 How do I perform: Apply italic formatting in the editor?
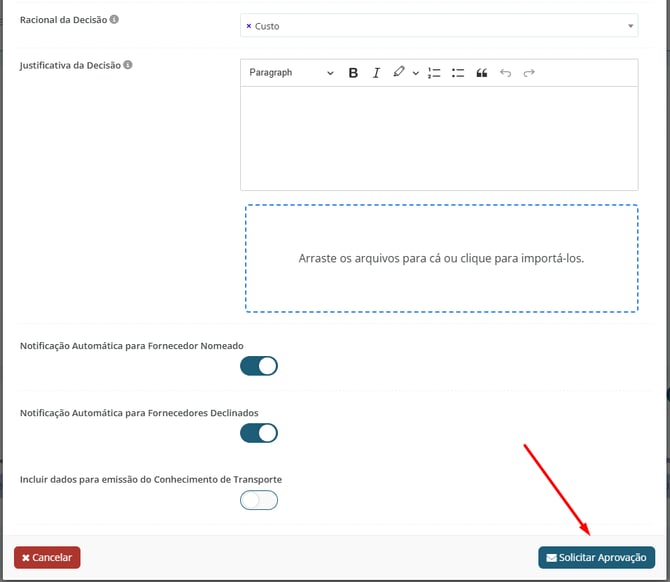click(376, 73)
